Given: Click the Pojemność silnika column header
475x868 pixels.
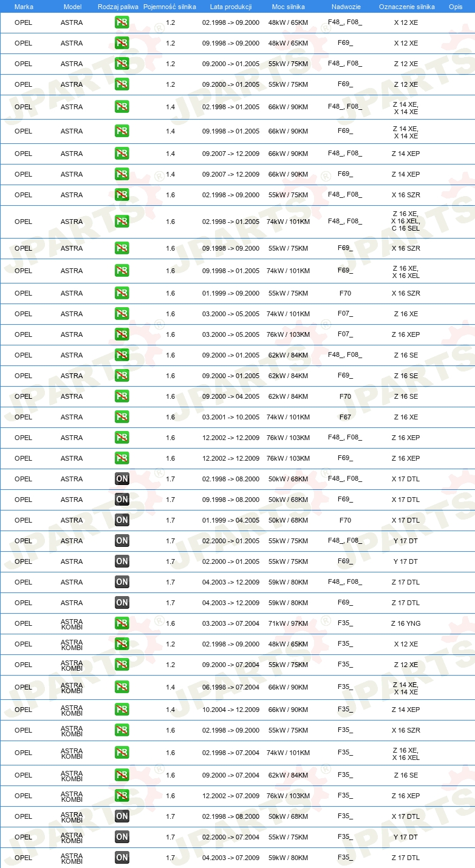Looking at the screenshot, I should coord(169,7).
